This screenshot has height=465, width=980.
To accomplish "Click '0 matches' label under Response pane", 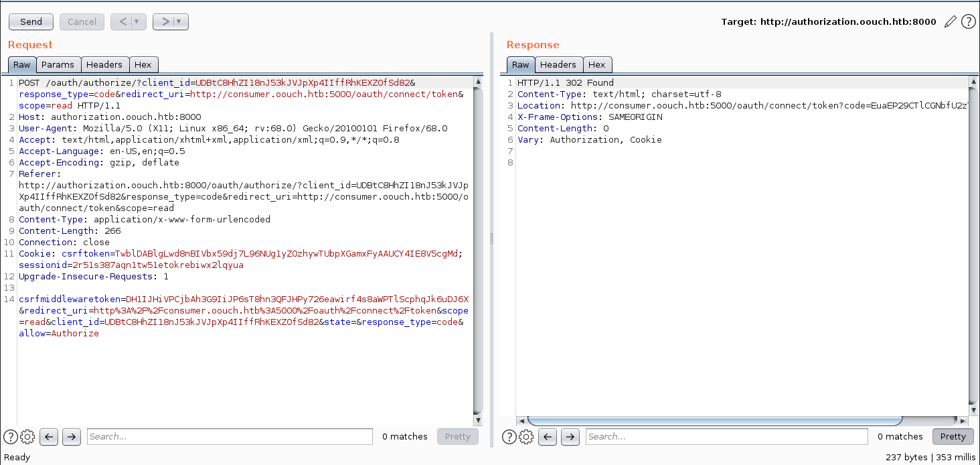I will pos(900,437).
